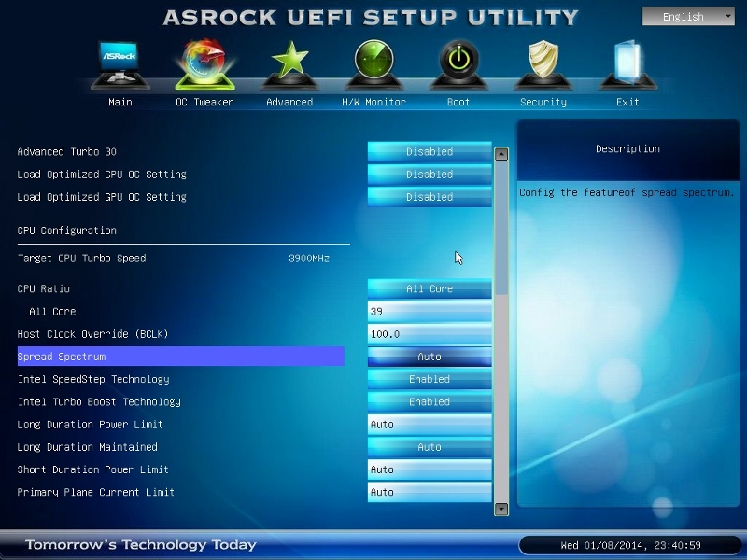747x560 pixels.
Task: Edit the Short Duration Power Limit field
Action: pyautogui.click(x=430, y=469)
